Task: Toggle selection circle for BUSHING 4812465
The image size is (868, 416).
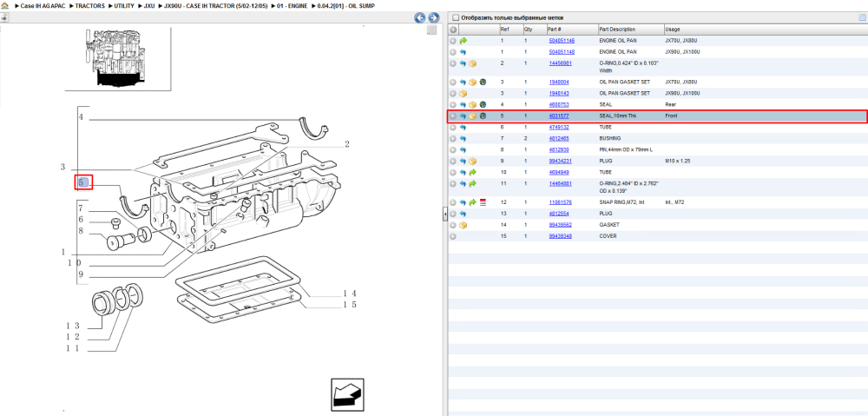Action: 453,138
